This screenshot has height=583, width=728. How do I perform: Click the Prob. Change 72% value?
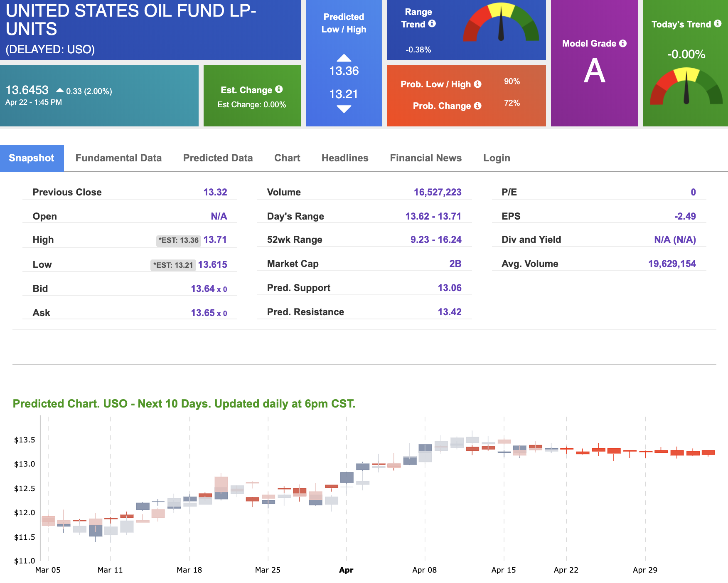coord(512,103)
